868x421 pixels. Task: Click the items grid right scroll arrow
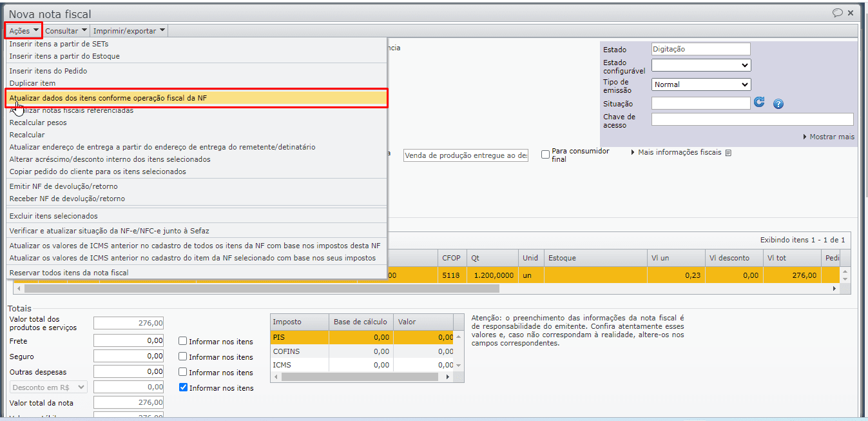(834, 289)
